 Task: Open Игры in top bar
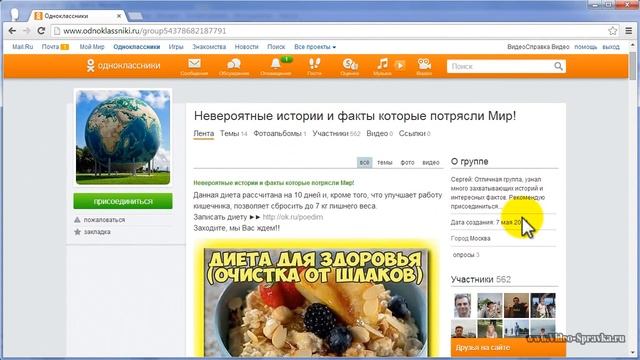coord(176,47)
